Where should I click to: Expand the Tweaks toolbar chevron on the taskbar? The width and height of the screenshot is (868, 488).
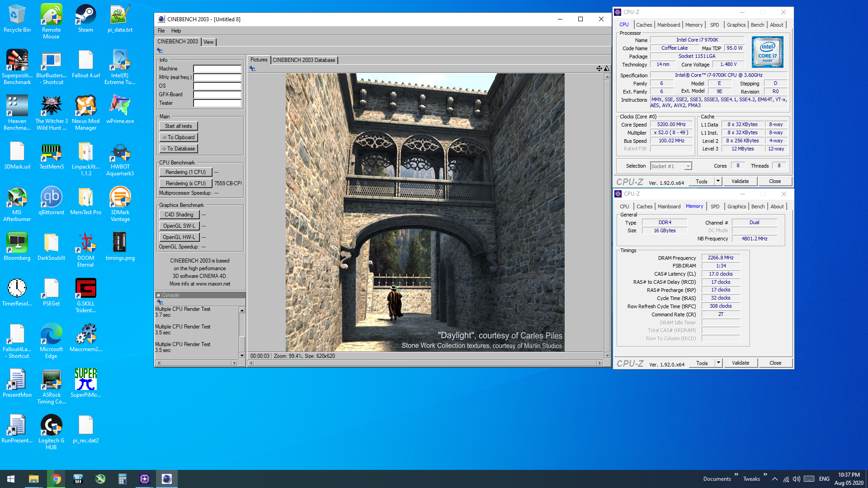[x=765, y=474]
